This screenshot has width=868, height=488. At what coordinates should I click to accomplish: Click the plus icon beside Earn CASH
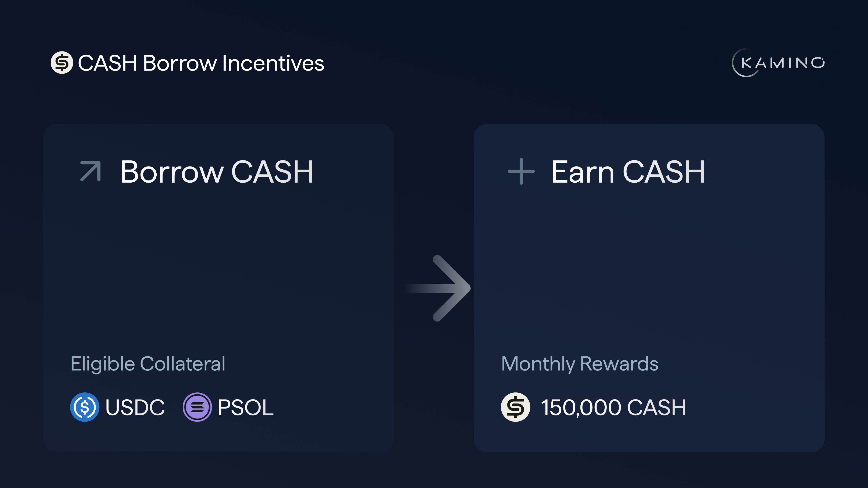tap(521, 171)
